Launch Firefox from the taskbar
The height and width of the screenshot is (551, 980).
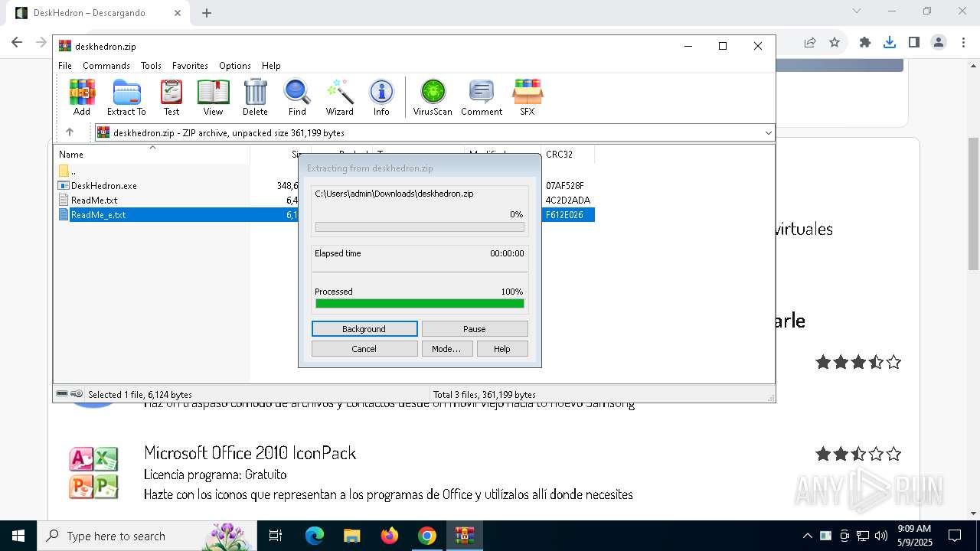(390, 536)
